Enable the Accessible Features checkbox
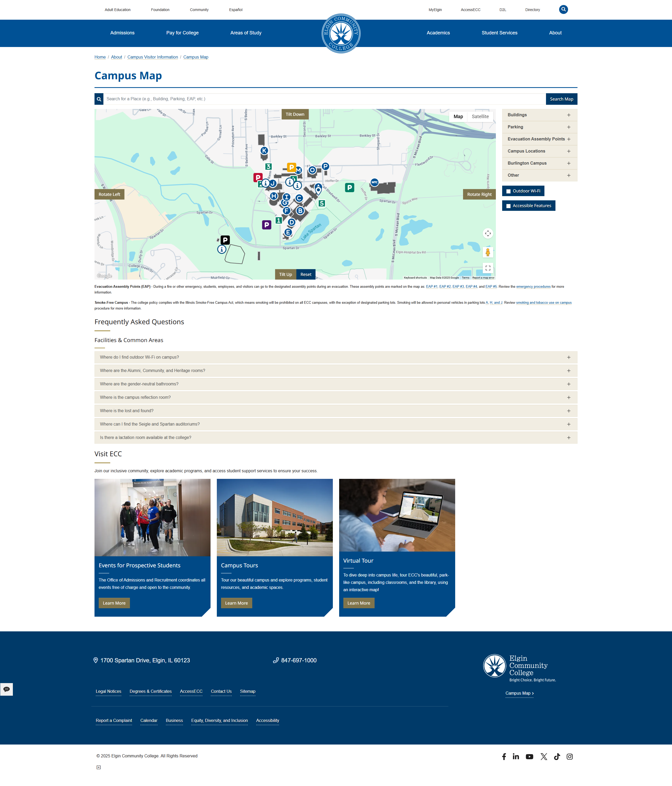Viewport: 672px width, 786px height. click(x=508, y=206)
